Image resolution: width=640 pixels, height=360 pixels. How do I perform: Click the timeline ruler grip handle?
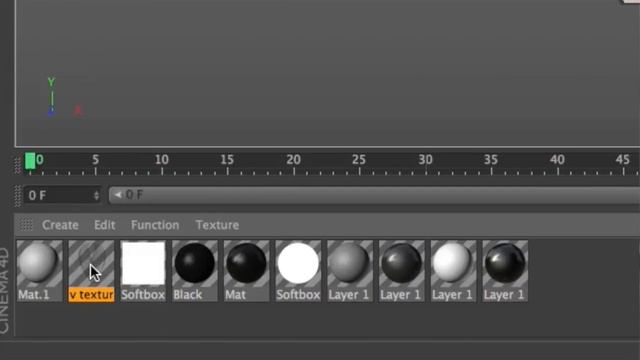pos(18,164)
